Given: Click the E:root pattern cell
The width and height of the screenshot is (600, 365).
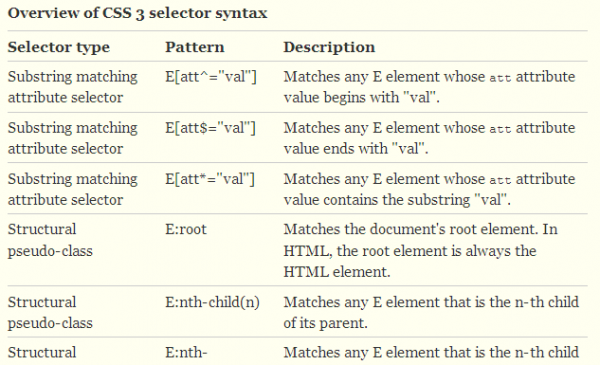Looking at the screenshot, I should [x=186, y=229].
